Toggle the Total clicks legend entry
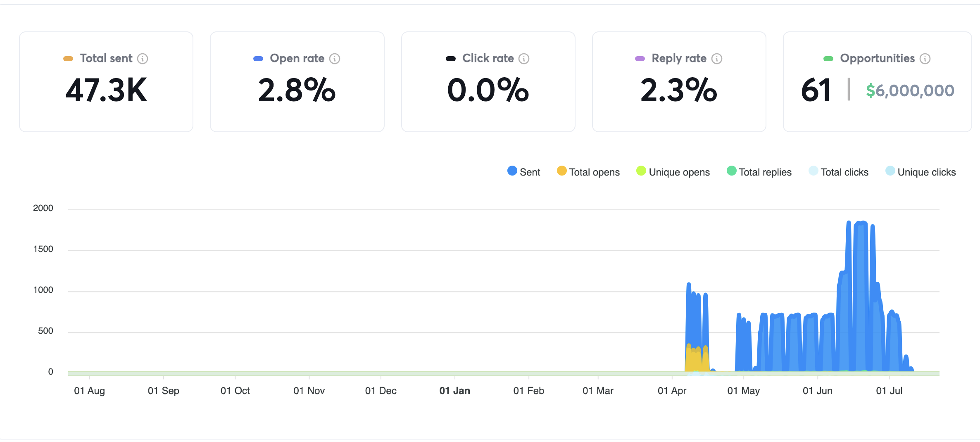980x442 pixels. click(x=838, y=172)
